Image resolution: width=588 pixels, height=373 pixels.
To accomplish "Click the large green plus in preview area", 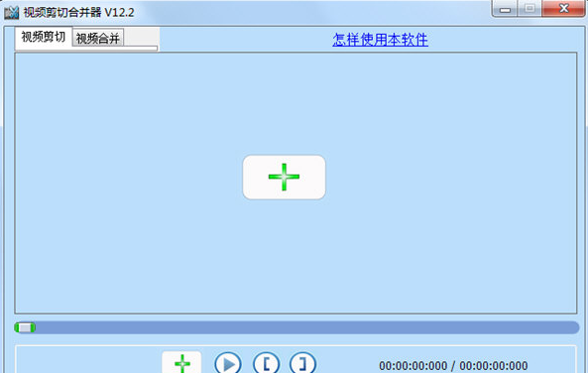I will click(284, 178).
